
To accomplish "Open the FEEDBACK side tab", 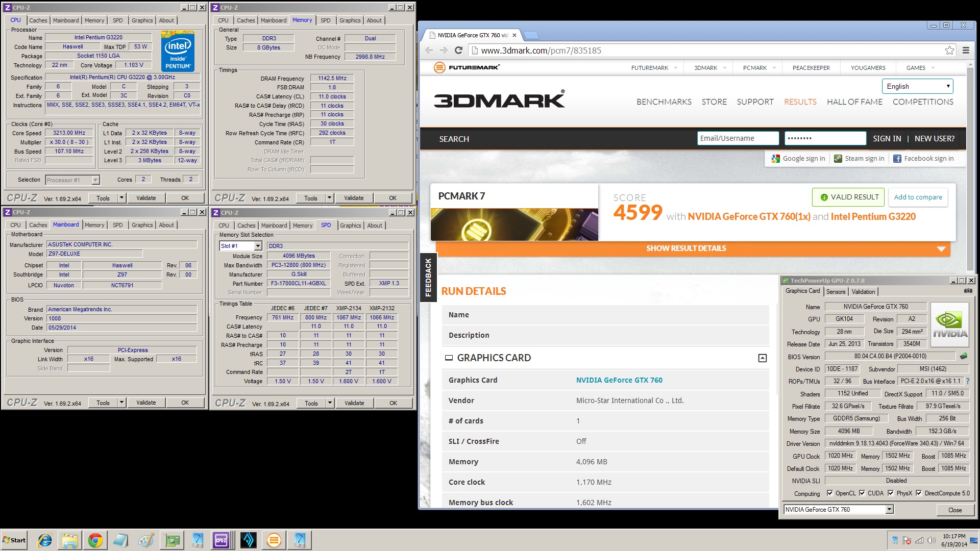I will coord(428,278).
